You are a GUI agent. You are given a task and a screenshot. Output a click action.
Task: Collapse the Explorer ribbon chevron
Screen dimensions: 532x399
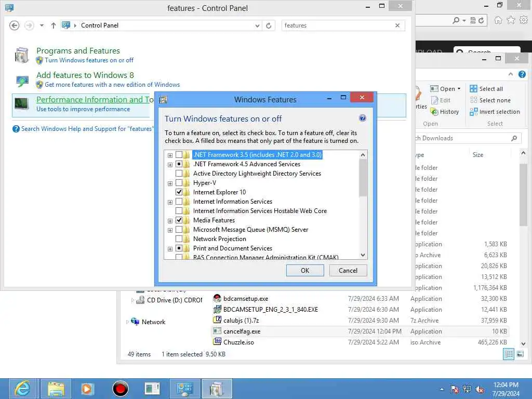(x=511, y=74)
